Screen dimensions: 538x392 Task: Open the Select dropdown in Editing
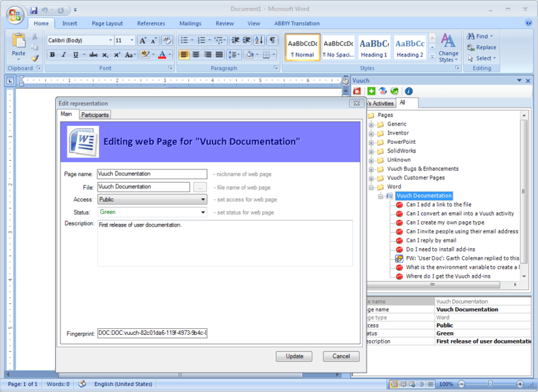coord(482,58)
